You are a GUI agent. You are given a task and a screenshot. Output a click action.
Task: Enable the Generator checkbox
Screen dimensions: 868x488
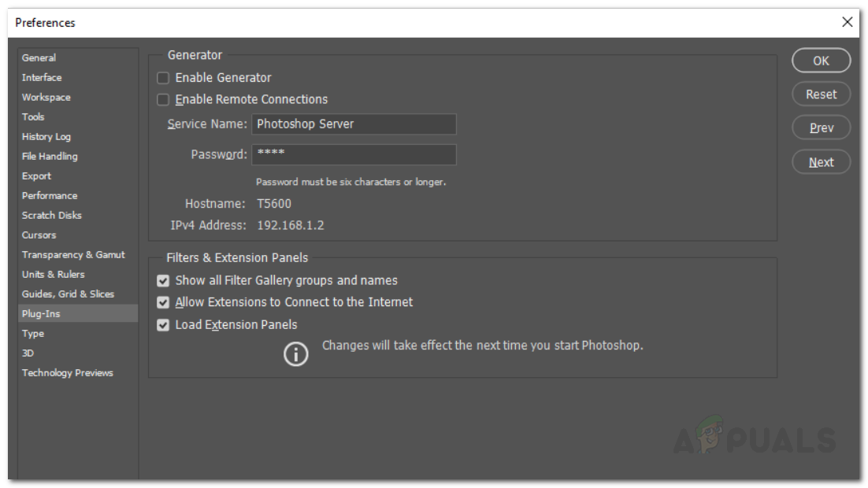163,78
